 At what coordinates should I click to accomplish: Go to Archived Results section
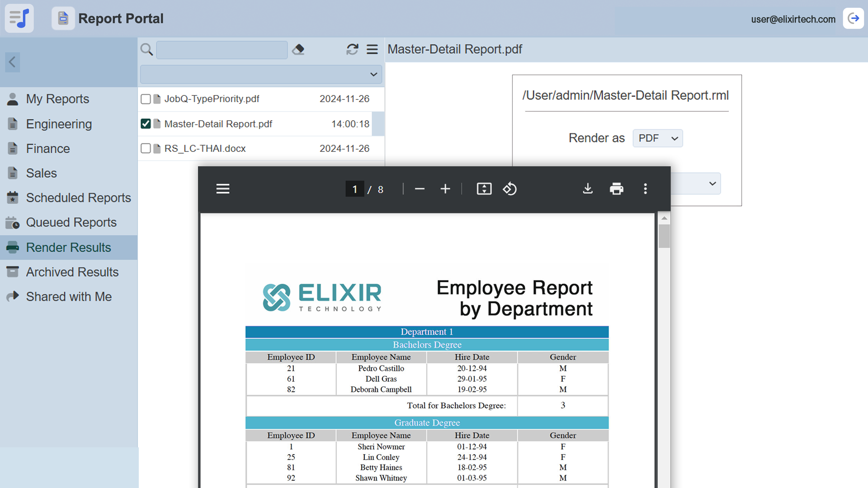click(x=72, y=272)
